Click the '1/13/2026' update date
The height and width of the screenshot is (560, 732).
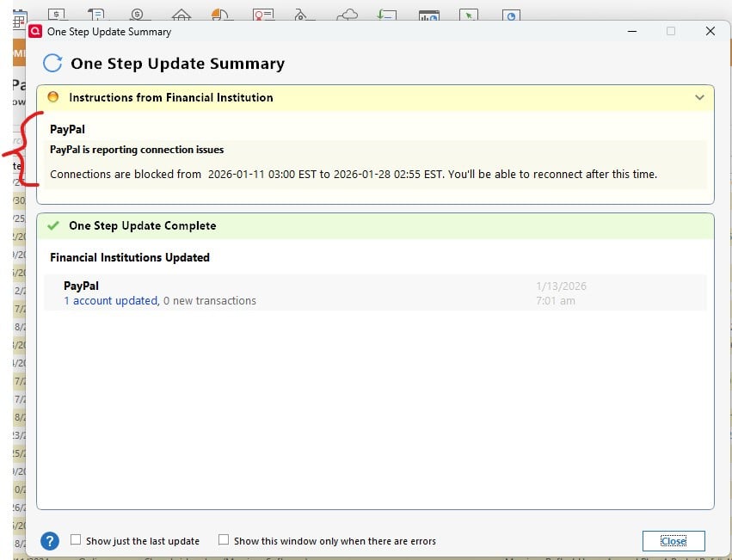coord(561,286)
